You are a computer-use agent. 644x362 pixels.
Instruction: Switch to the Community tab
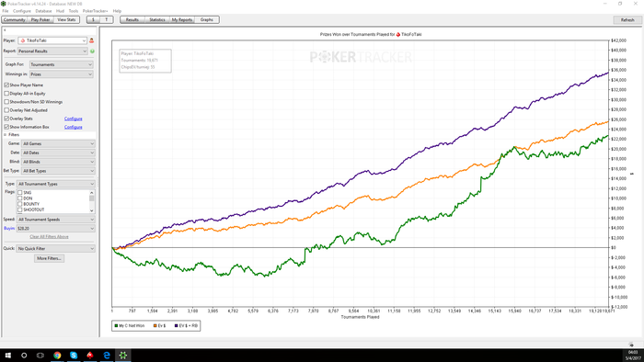[x=15, y=19]
